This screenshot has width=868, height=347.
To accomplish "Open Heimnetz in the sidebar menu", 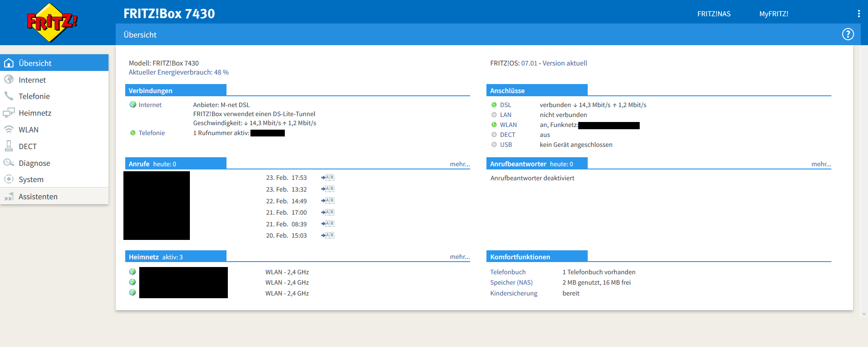I will click(54, 113).
